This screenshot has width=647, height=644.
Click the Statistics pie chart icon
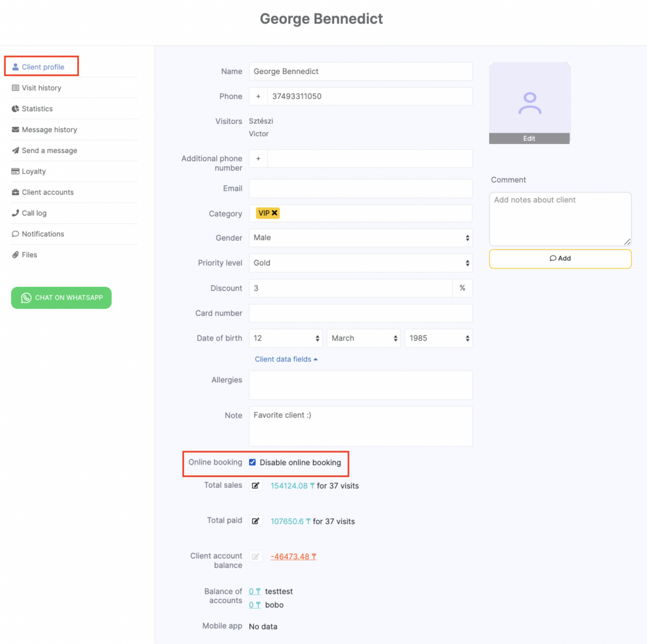[x=16, y=109]
